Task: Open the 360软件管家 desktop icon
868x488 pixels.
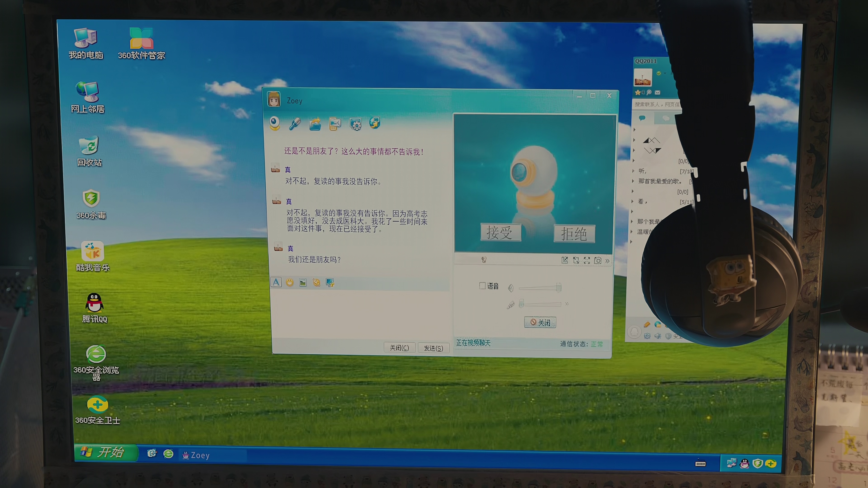Action: coord(141,44)
